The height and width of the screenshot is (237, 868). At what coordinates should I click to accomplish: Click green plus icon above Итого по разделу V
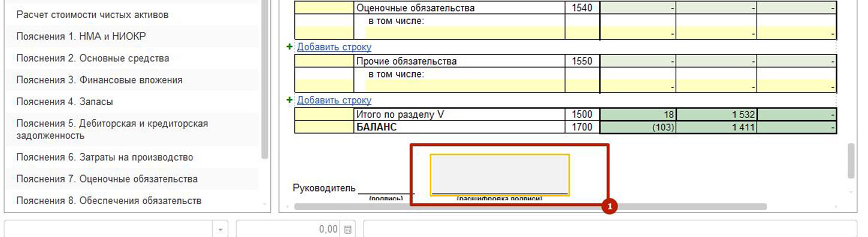pyautogui.click(x=289, y=100)
